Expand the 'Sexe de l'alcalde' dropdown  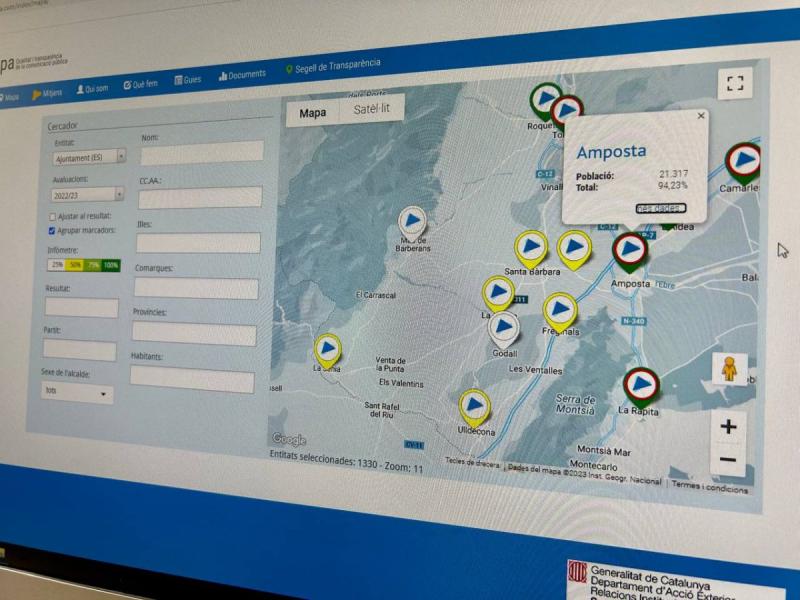[77, 393]
